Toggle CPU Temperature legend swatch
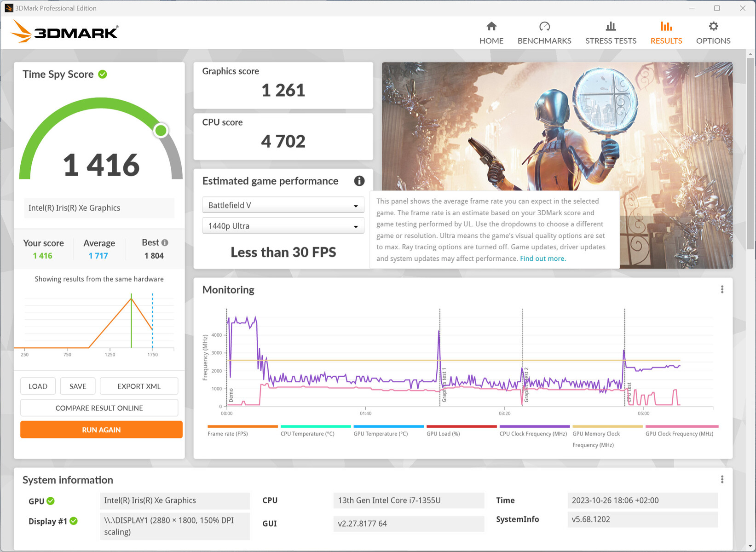The width and height of the screenshot is (756, 552). pos(316,426)
